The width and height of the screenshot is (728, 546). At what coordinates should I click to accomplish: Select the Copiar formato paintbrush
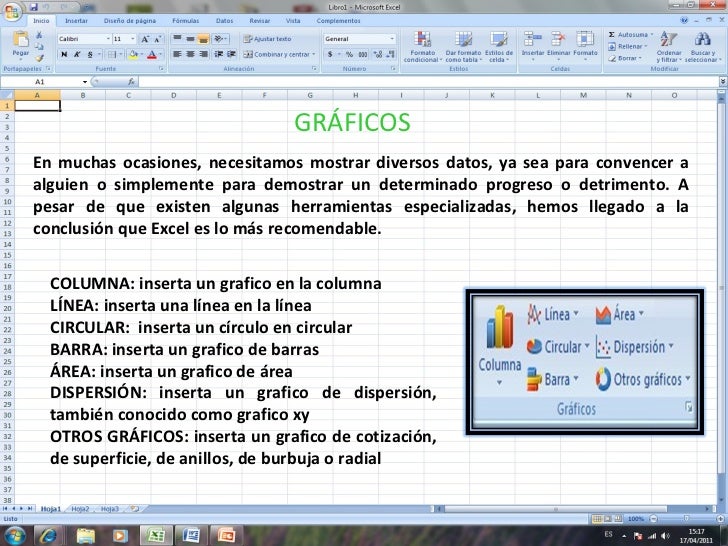pos(39,58)
